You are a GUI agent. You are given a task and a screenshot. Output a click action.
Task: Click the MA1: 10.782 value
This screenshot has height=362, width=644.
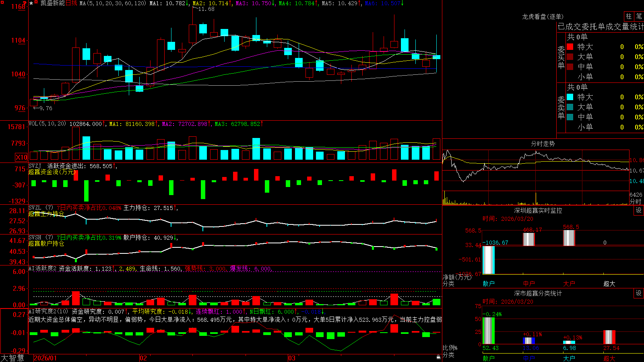[169, 3]
